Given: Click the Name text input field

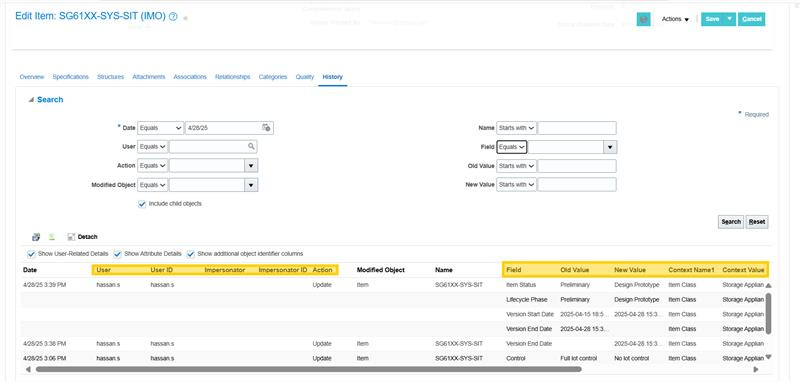Looking at the screenshot, I should 577,128.
